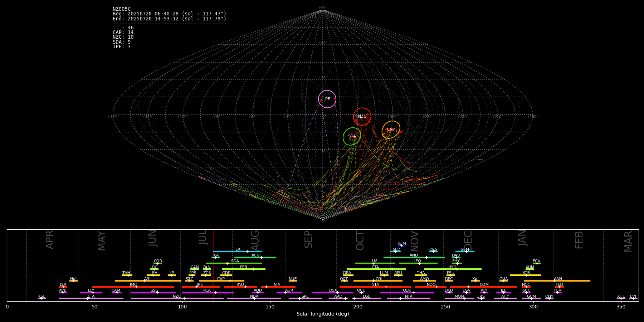This screenshot has height=322, width=644.
Task: Select the HYD shower bar on timeline
Action: (x=453, y=269)
